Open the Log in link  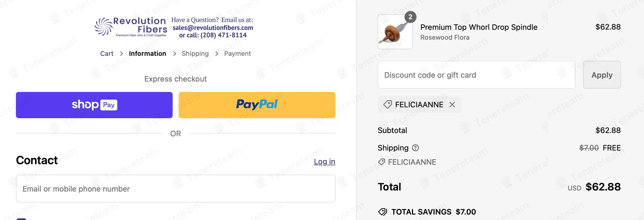[x=324, y=161]
